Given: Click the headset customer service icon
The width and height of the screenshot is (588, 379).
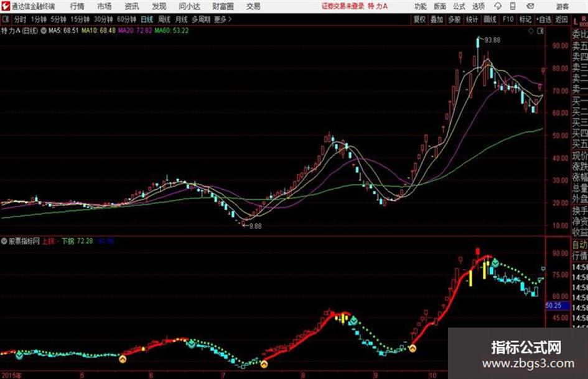Looking at the screenshot, I should 498,6.
